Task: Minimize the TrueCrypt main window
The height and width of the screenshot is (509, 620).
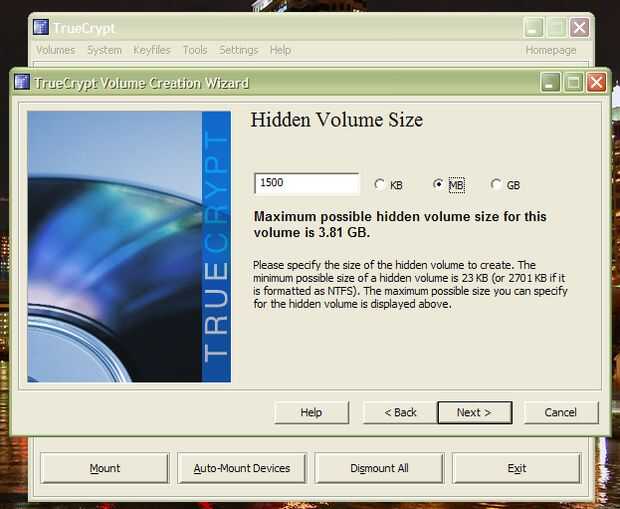Action: pyautogui.click(x=533, y=27)
